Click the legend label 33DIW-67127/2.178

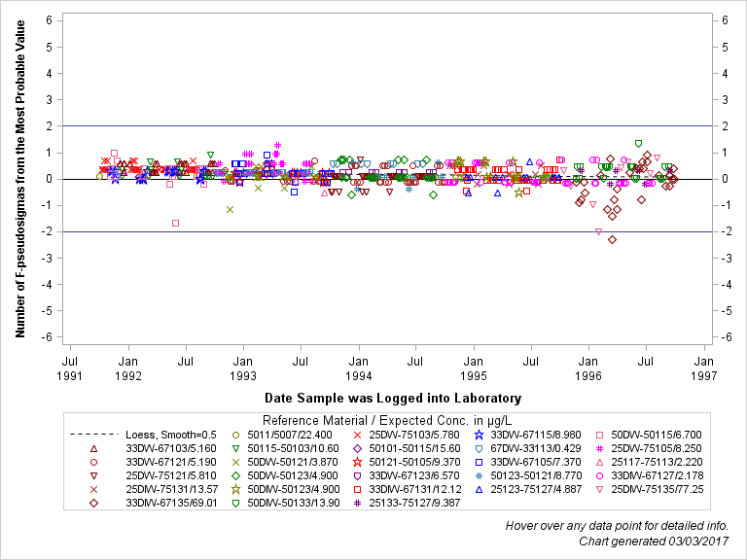tap(658, 475)
